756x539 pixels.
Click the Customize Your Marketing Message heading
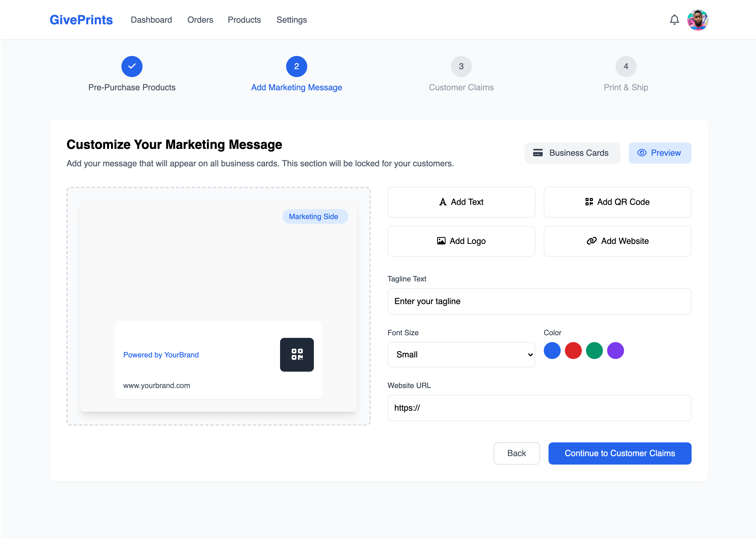pos(174,144)
